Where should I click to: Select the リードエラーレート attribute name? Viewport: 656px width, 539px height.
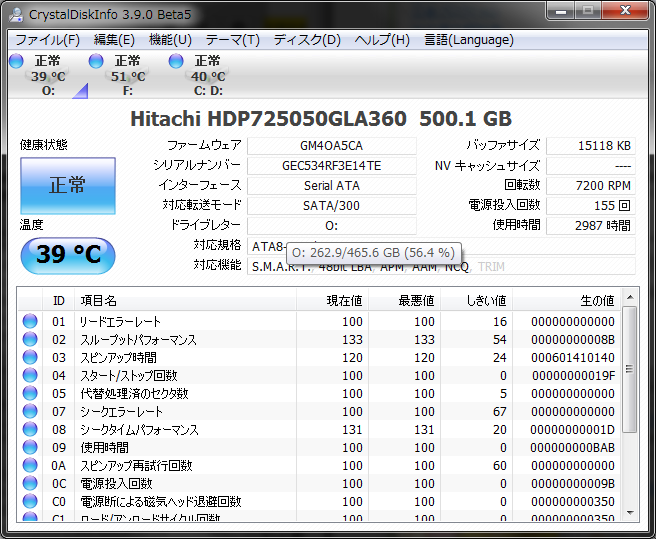120,321
